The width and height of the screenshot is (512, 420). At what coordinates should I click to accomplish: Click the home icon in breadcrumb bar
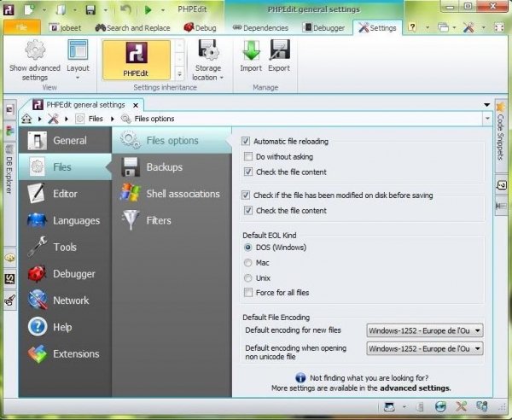(26, 119)
